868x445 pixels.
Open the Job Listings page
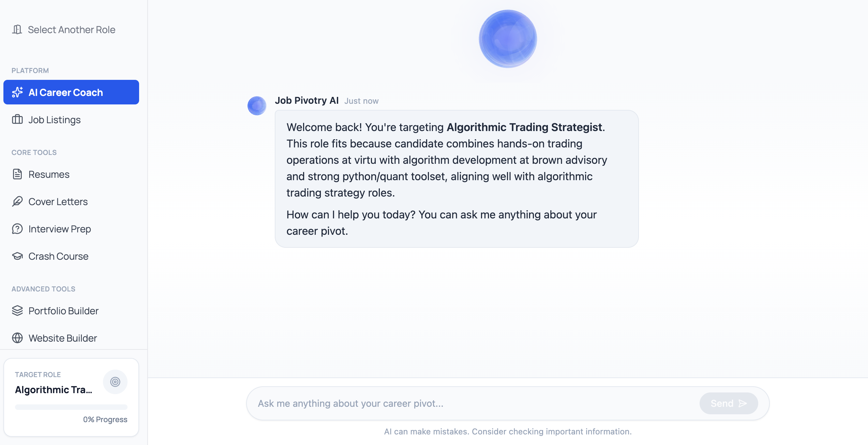[x=55, y=120]
